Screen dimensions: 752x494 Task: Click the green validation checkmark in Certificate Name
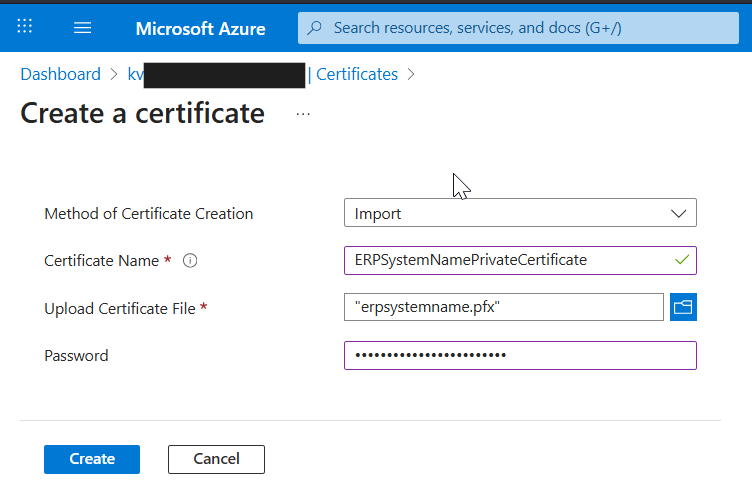[682, 259]
